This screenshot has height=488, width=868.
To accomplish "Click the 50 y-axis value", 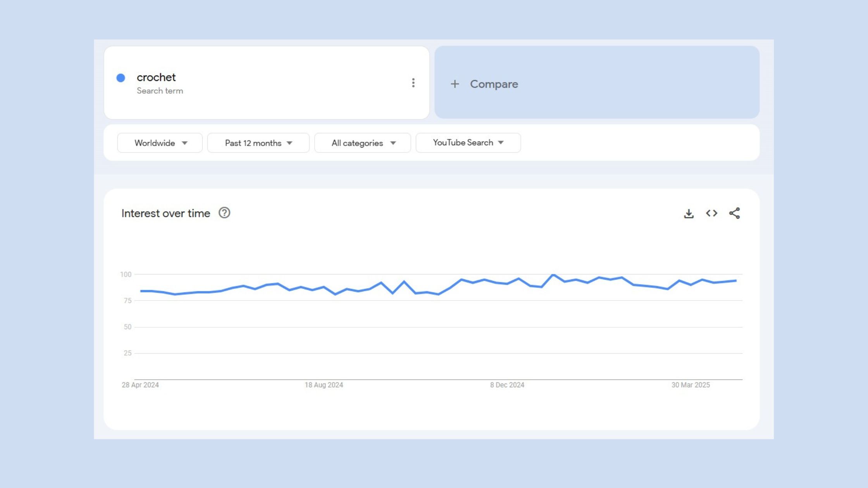I will coord(127,327).
